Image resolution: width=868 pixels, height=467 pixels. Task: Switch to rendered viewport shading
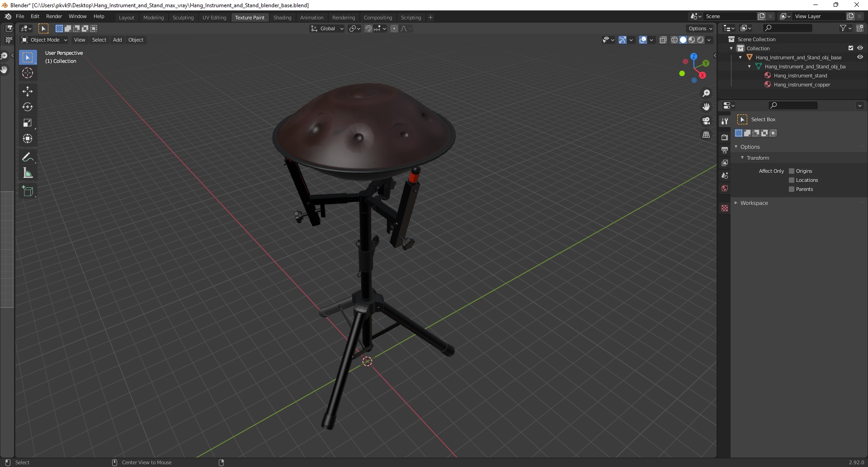pos(700,40)
